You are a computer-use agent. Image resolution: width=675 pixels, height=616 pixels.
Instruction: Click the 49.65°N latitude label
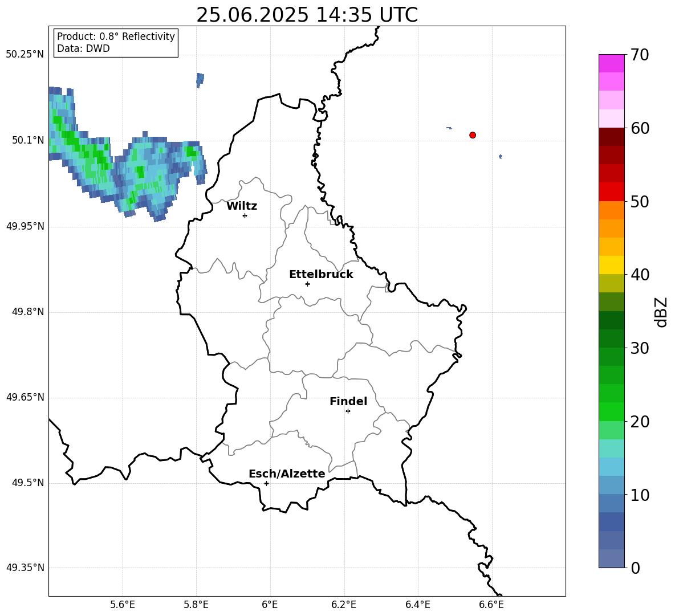point(25,397)
